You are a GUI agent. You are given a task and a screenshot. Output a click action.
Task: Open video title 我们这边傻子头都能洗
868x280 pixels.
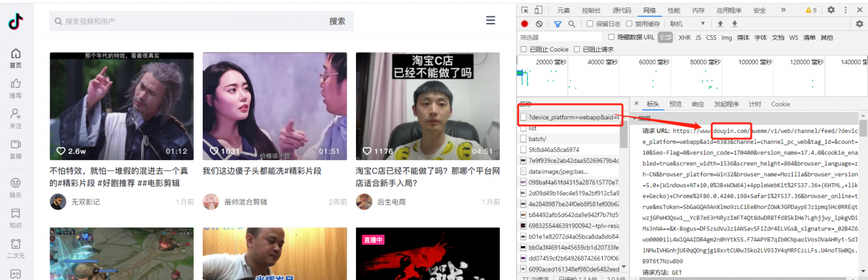[261, 171]
